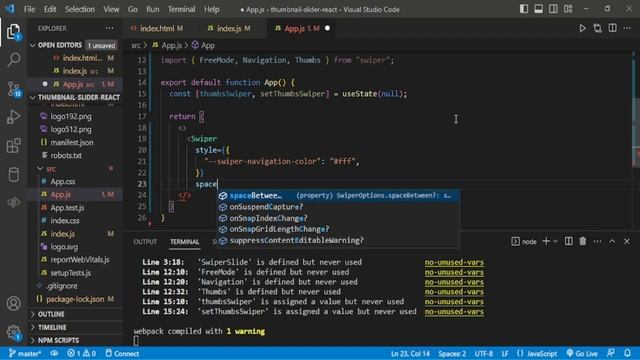Image resolution: width=640 pixels, height=360 pixels.
Task: Maximize the panel with the chevron up
Action: pyautogui.click(x=612, y=241)
